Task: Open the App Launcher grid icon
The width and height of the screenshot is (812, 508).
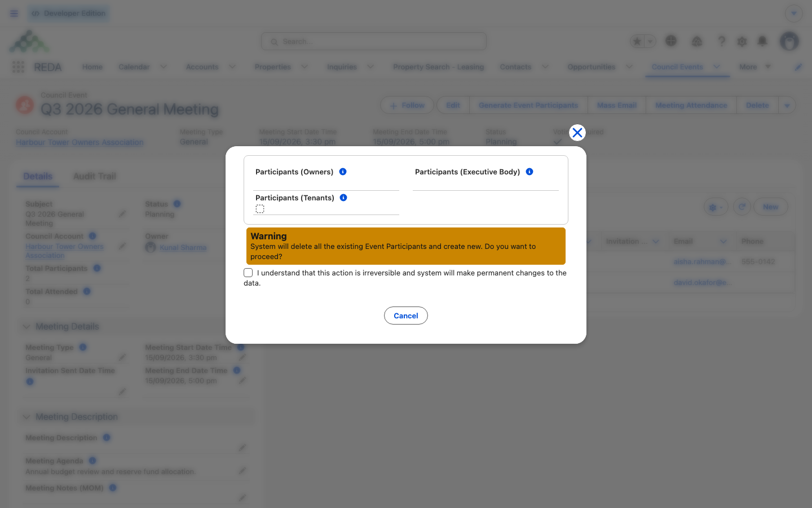Action: tap(18, 67)
